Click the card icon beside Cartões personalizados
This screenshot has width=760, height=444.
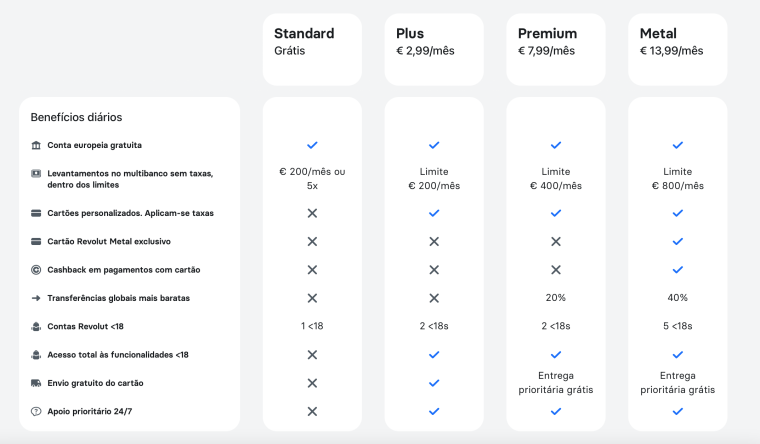point(36,213)
